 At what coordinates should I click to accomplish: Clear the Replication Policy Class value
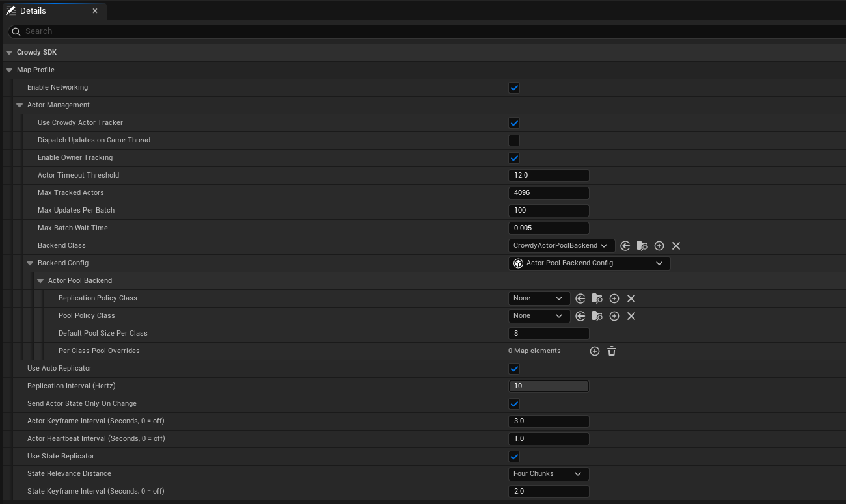(x=631, y=298)
